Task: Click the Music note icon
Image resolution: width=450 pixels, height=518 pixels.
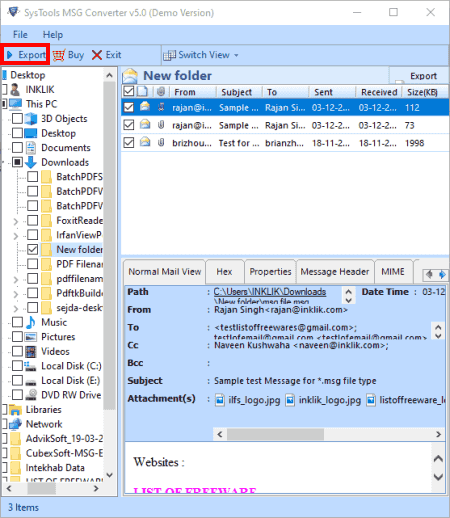Action: [x=30, y=322]
